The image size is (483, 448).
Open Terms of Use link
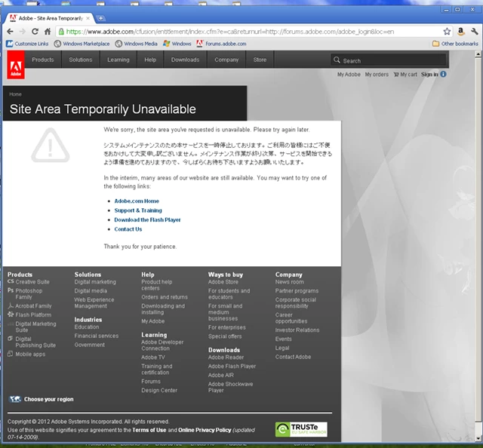149,430
